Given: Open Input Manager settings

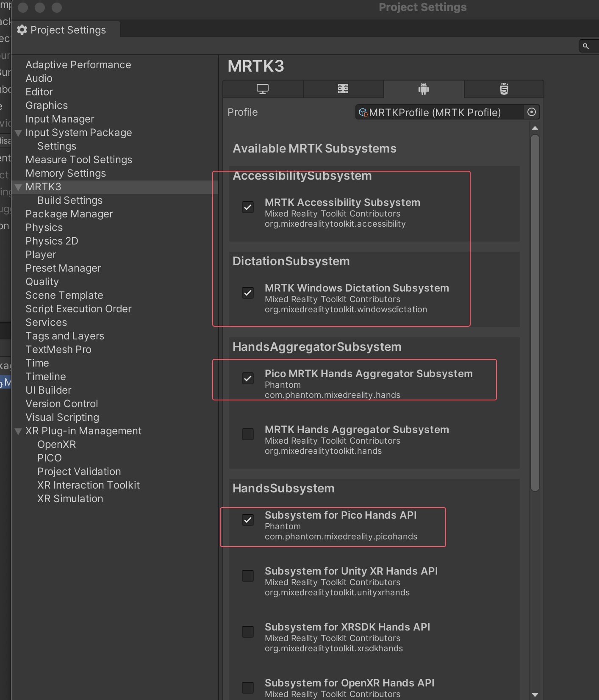Looking at the screenshot, I should 60,119.
